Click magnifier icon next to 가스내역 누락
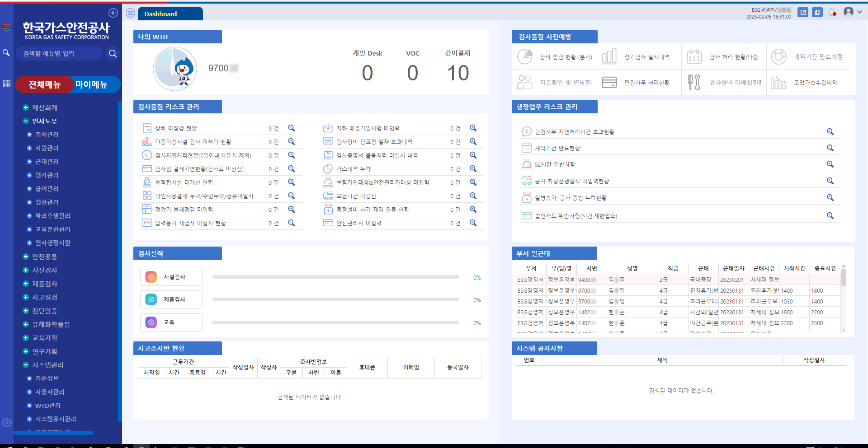 (x=473, y=168)
